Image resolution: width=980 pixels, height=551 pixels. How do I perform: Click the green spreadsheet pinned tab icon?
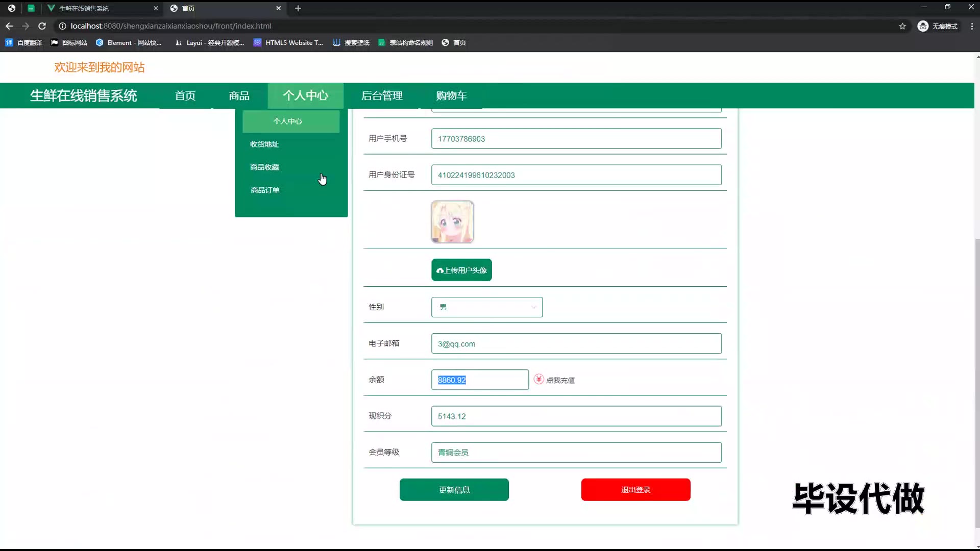(31, 8)
